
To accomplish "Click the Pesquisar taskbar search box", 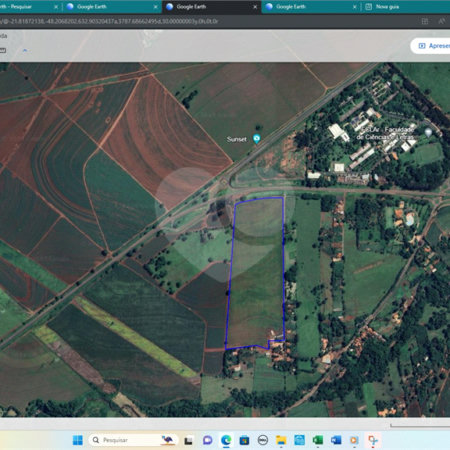I will [x=133, y=440].
